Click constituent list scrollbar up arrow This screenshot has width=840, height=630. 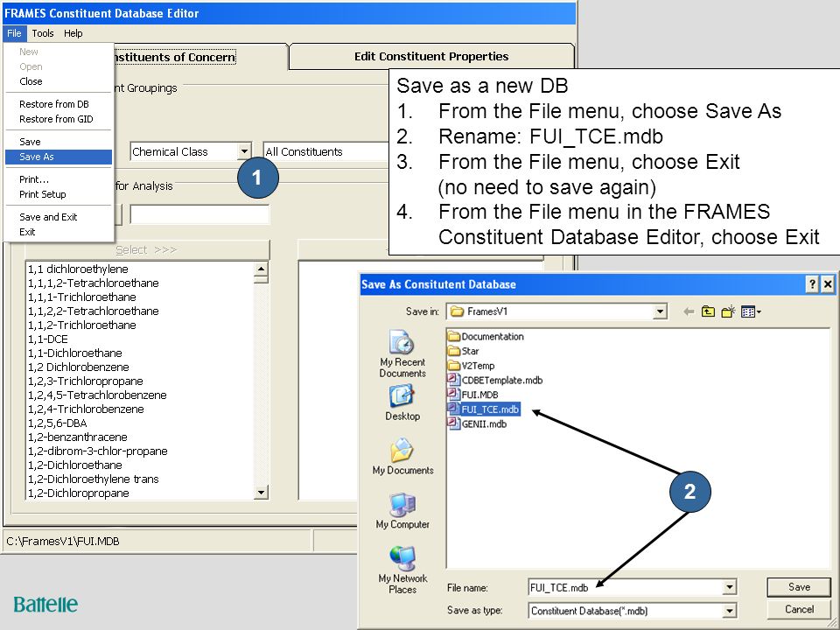coord(261,269)
